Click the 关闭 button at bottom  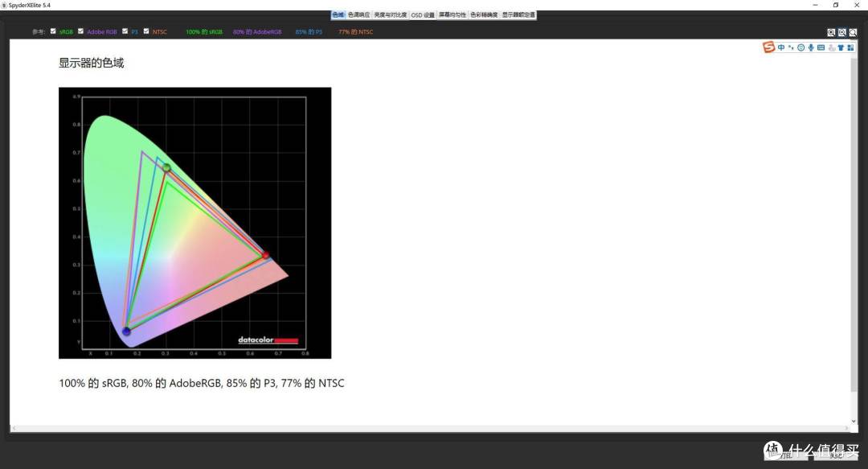[835, 455]
